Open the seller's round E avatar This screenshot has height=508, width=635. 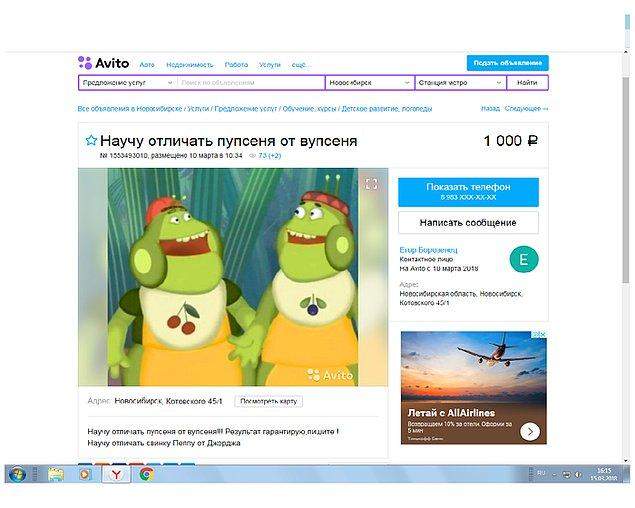pyautogui.click(x=524, y=259)
